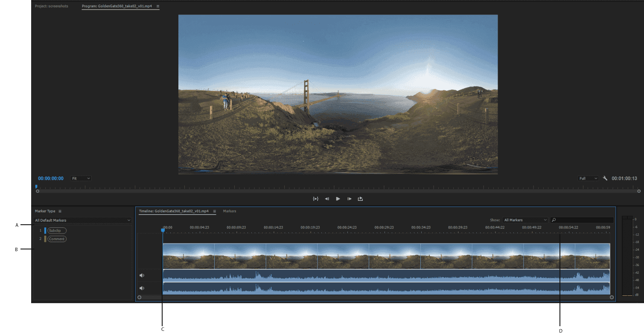Click the Program monitor playhead marker
The height and width of the screenshot is (336, 644).
pos(36,186)
